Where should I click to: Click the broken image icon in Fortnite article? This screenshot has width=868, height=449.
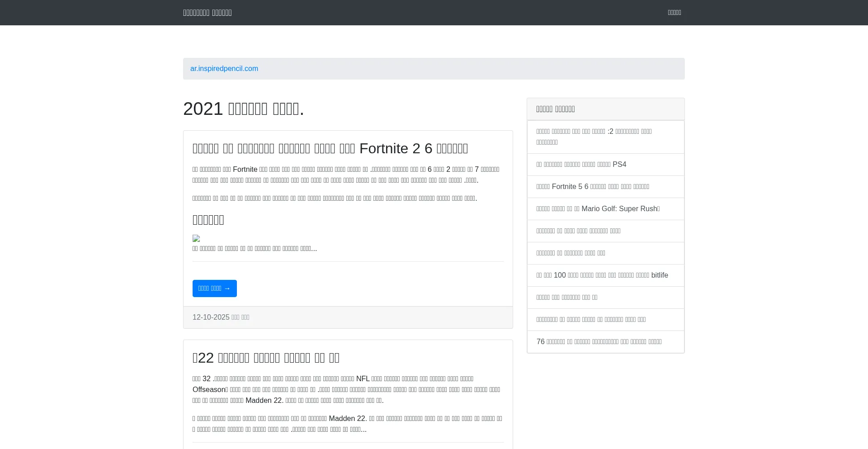[196, 238]
